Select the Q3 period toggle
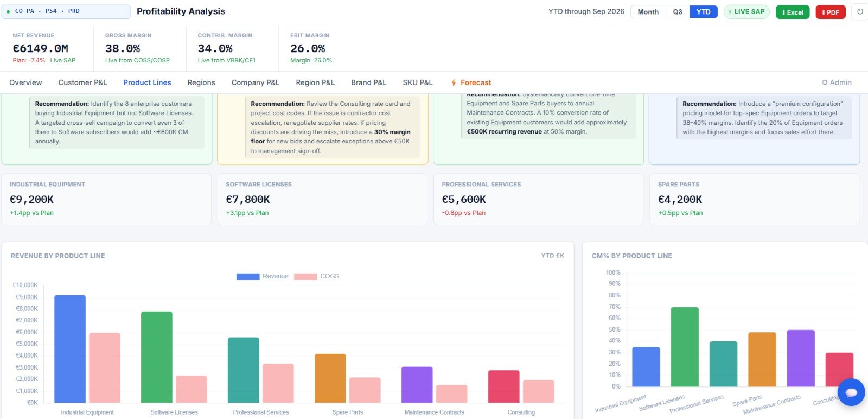 pos(678,12)
